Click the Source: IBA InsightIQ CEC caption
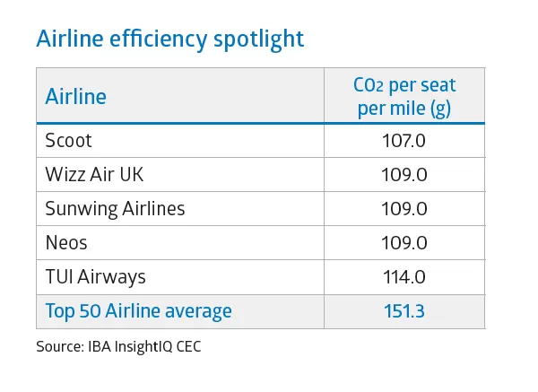The image size is (538, 392). tap(118, 346)
